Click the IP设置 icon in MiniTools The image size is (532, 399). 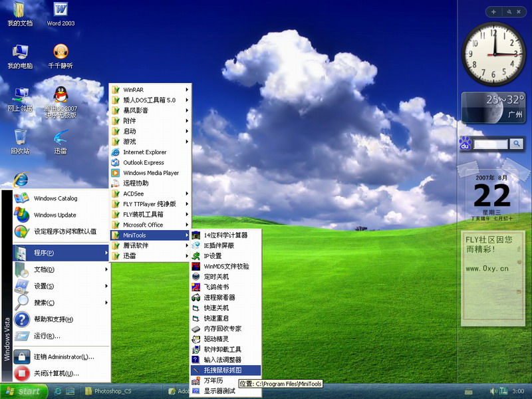tap(196, 256)
